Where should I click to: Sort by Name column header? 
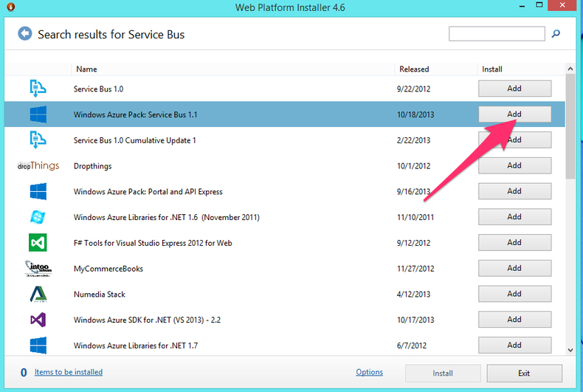click(232, 69)
